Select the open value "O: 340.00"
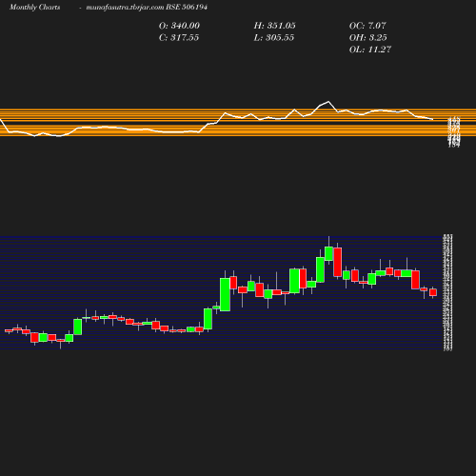The image size is (476, 476). tap(179, 26)
